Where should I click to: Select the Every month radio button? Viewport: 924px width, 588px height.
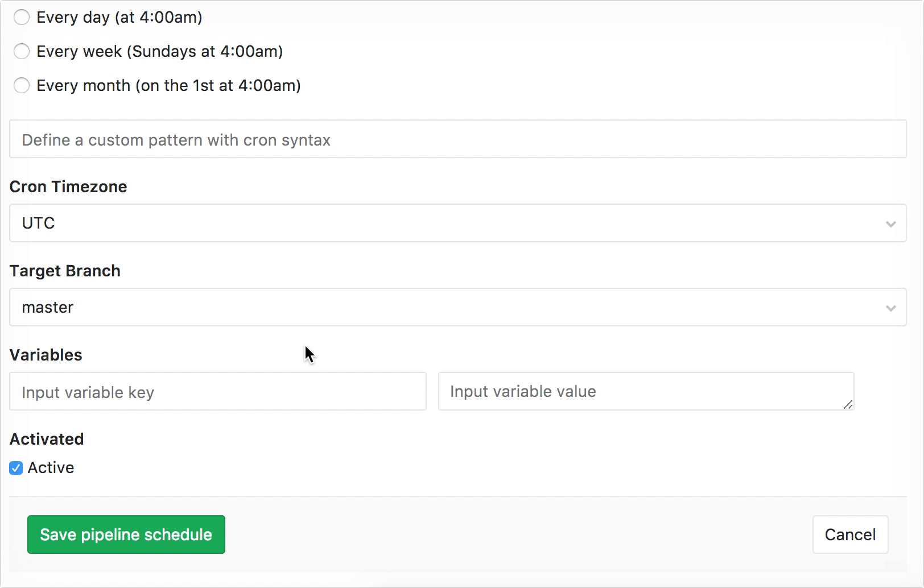(22, 86)
